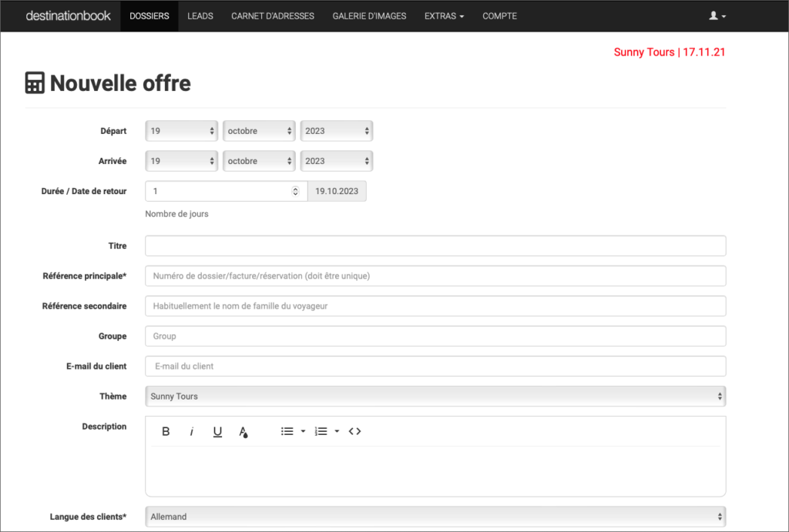Click the destinationbook logo link
The image size is (789, 532).
coord(68,16)
